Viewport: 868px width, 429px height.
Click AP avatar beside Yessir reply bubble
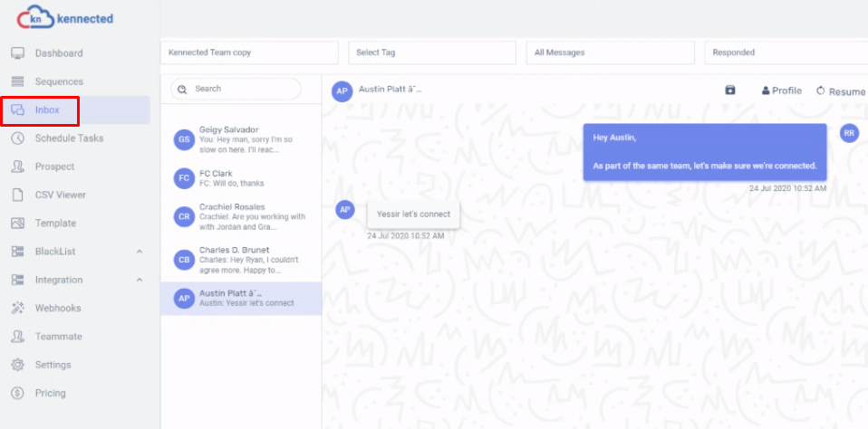[345, 210]
